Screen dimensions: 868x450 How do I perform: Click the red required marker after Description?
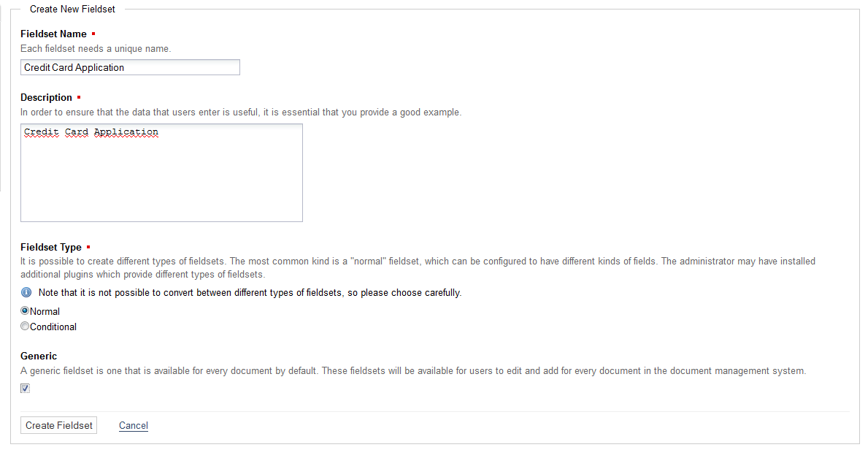(79, 97)
